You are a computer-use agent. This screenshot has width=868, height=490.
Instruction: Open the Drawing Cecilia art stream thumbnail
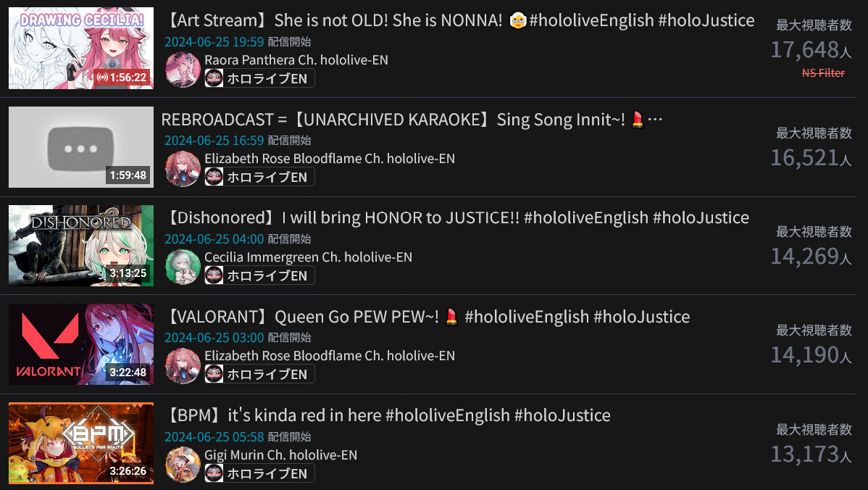pyautogui.click(x=81, y=48)
